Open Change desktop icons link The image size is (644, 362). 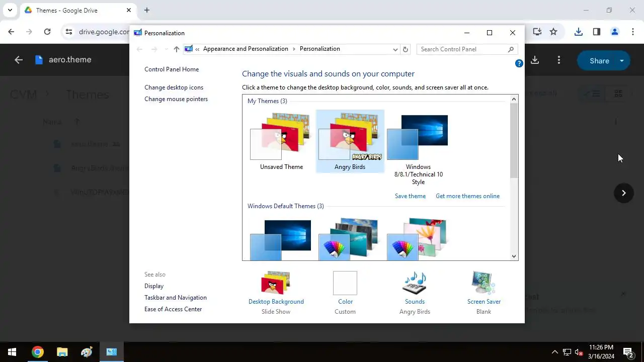[x=174, y=87]
